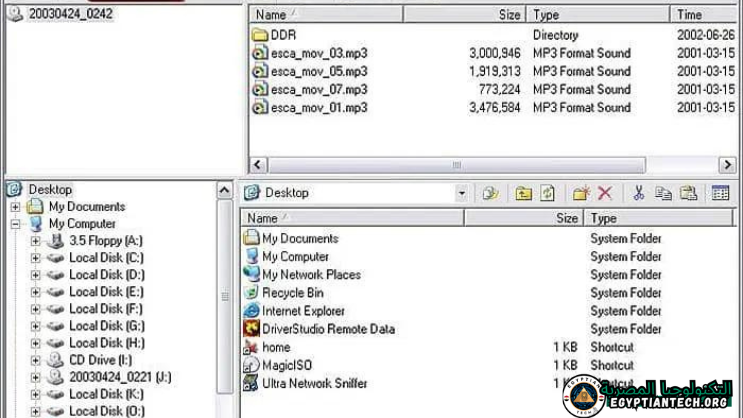Click the Internet Explorer icon

(x=251, y=310)
